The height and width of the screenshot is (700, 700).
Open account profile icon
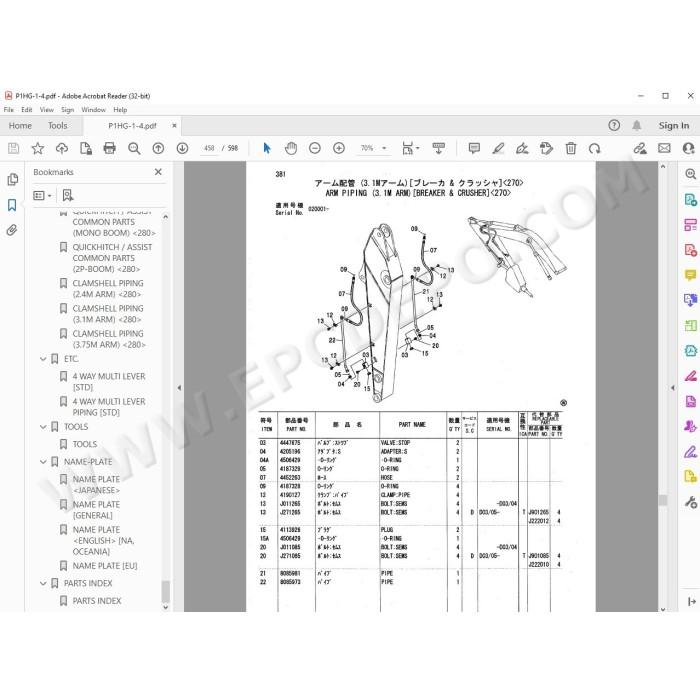click(x=688, y=148)
